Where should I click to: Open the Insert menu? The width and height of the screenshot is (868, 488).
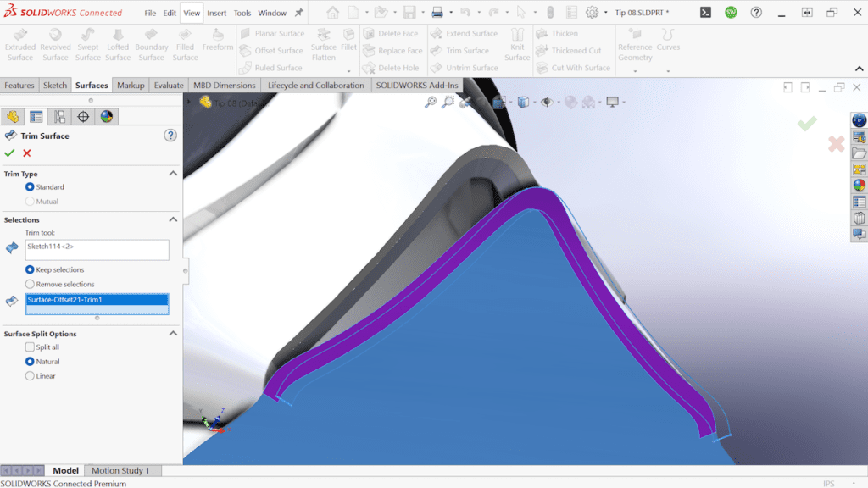pyautogui.click(x=215, y=13)
